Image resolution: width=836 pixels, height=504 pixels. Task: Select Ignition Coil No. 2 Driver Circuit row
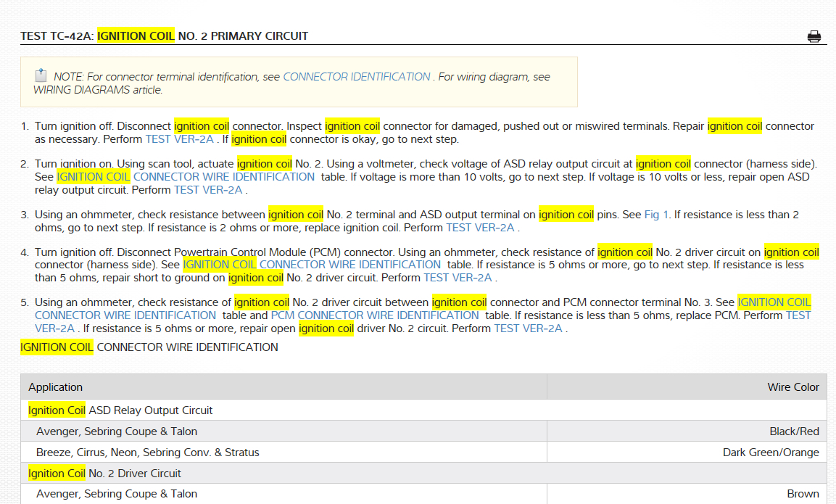424,473
